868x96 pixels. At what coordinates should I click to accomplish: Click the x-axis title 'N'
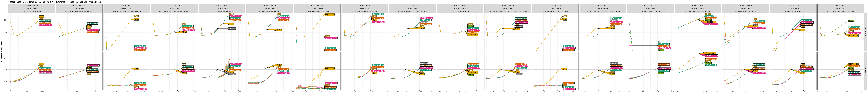(x=436, y=94)
